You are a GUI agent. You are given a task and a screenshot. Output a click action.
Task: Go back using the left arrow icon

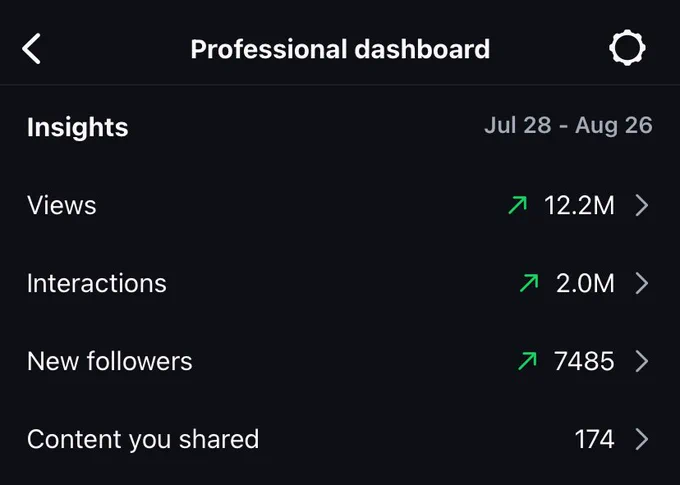pos(31,49)
